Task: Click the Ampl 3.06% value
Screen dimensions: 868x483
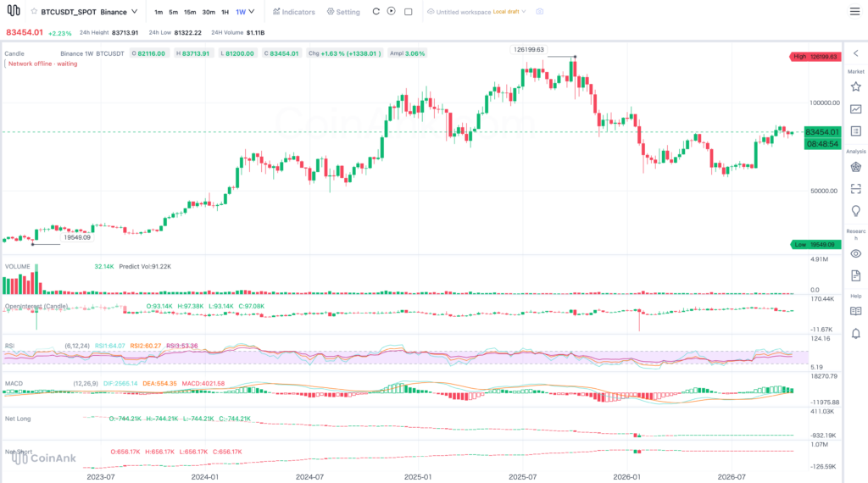Action: point(407,53)
